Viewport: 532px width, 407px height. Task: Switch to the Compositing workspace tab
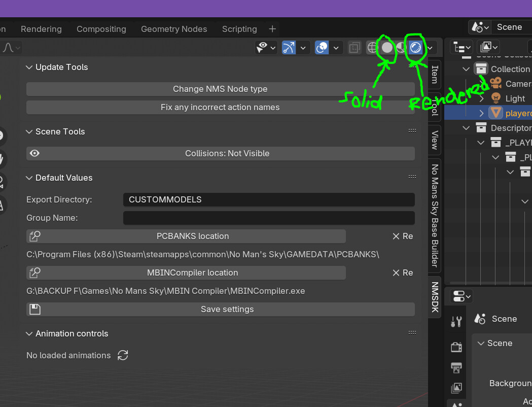pos(101,29)
